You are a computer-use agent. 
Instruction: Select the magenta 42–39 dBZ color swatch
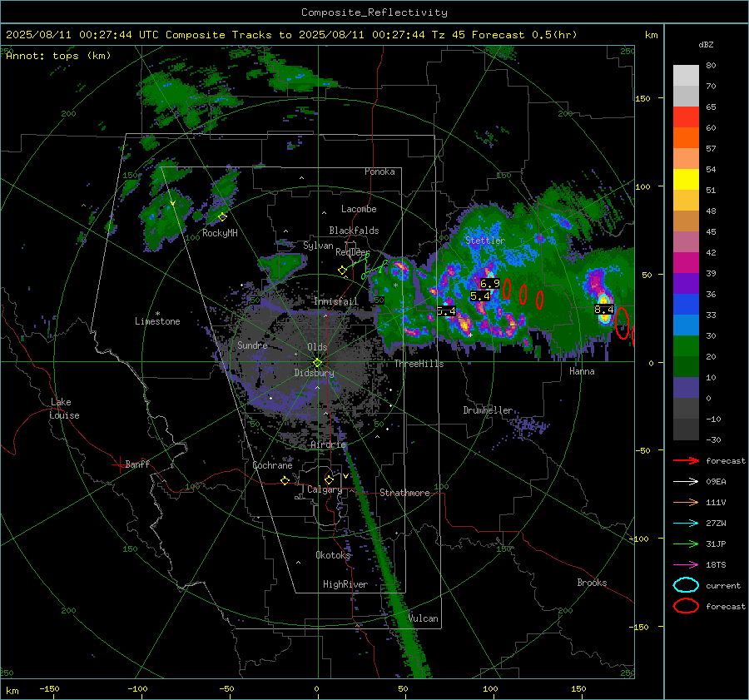pyautogui.click(x=686, y=263)
